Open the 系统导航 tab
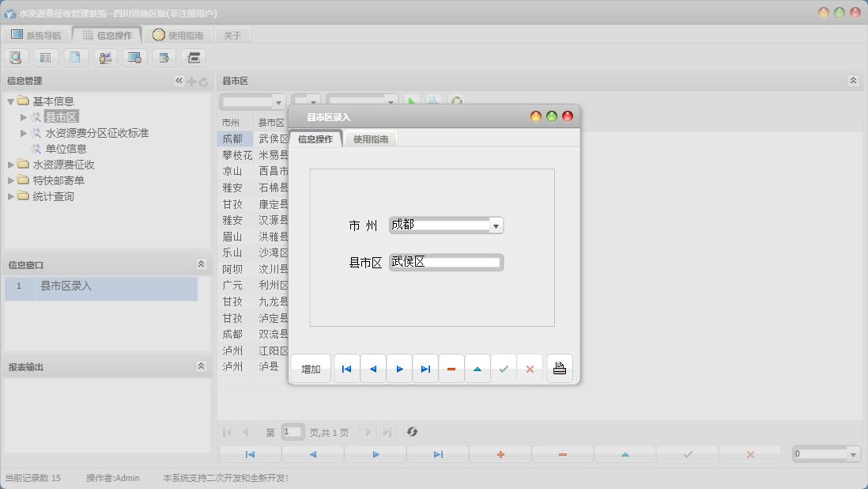The width and height of the screenshot is (868, 489). (38, 35)
